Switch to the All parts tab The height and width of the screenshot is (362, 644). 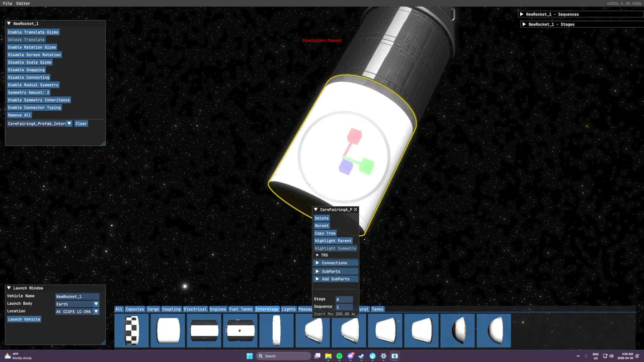(119, 309)
